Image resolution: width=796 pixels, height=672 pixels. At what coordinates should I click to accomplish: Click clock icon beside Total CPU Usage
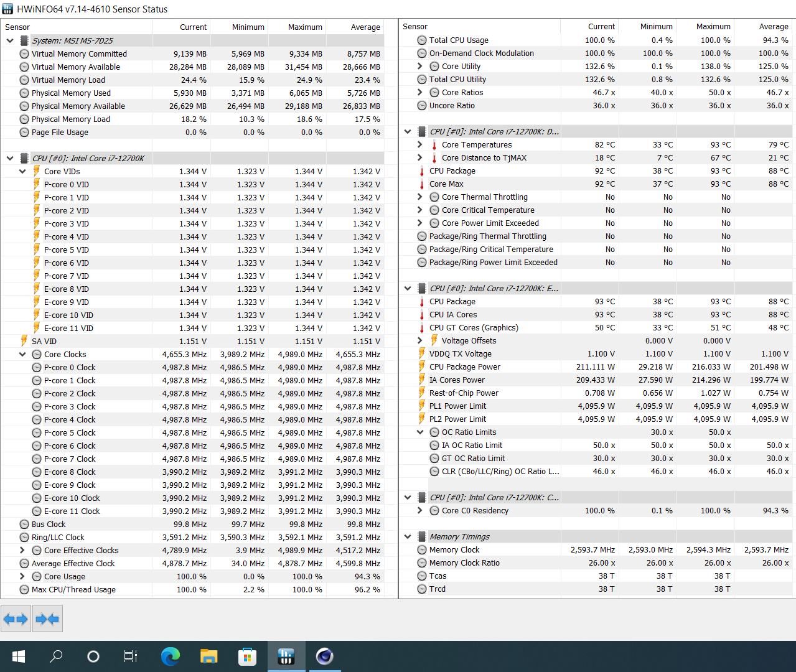pos(422,40)
